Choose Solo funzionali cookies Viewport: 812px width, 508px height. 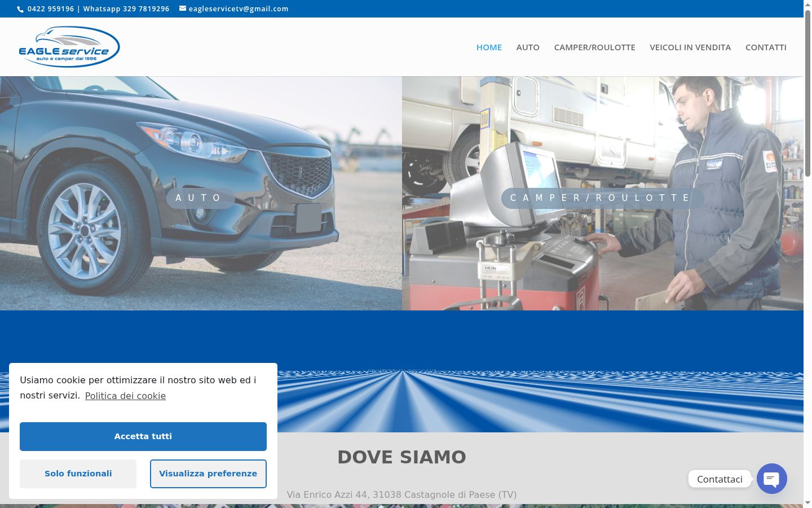click(x=78, y=474)
